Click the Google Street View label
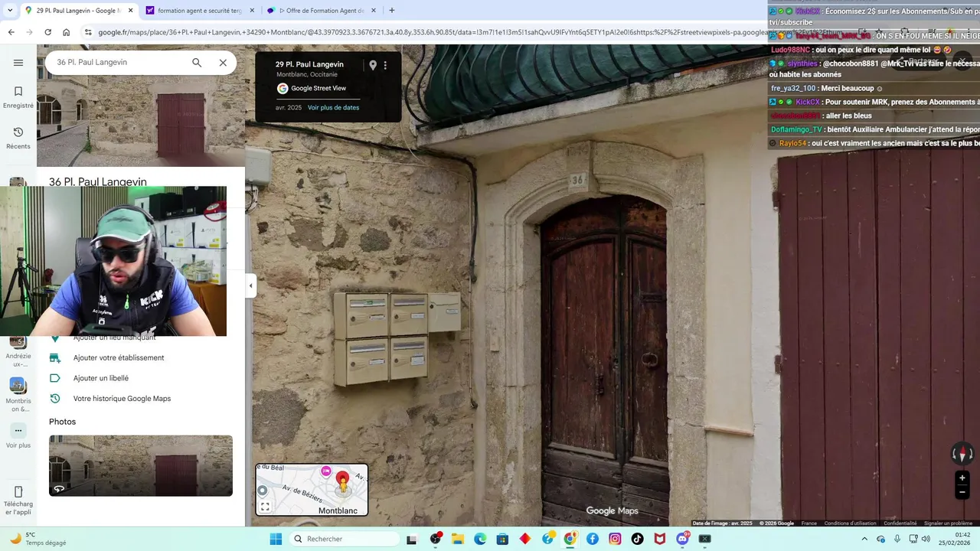 click(318, 88)
